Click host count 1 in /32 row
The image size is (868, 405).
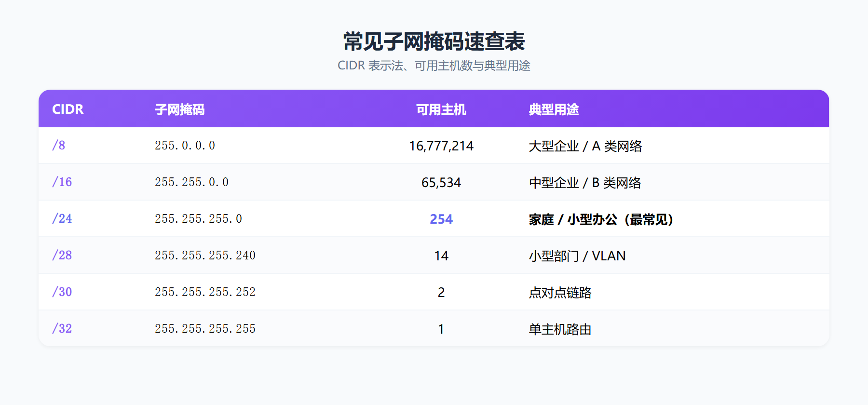pyautogui.click(x=441, y=329)
